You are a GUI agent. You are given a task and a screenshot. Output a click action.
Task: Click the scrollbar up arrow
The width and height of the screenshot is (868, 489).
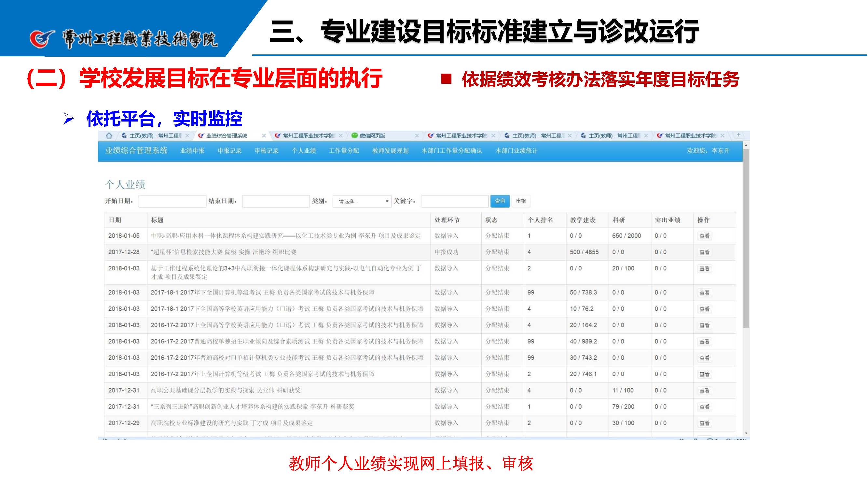pyautogui.click(x=746, y=145)
